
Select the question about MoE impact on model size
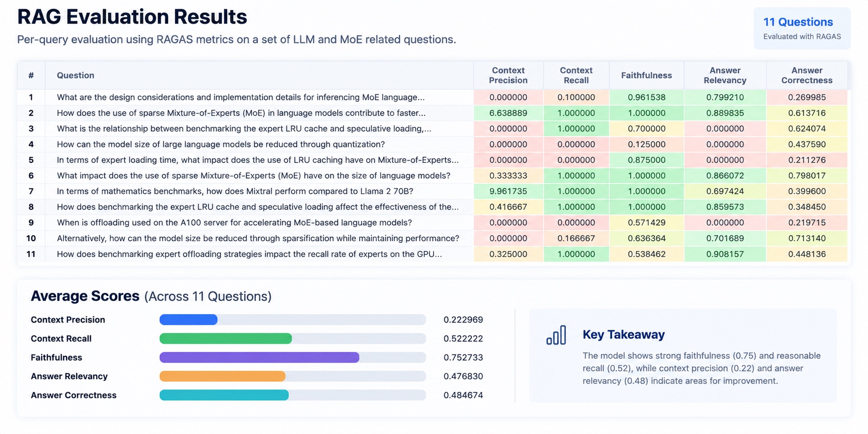pyautogui.click(x=253, y=176)
